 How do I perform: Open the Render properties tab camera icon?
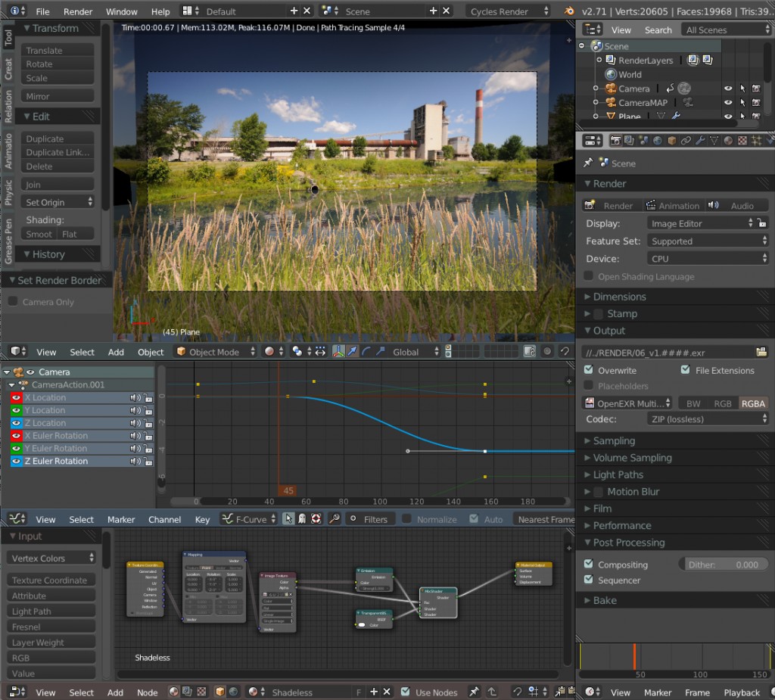[x=615, y=140]
